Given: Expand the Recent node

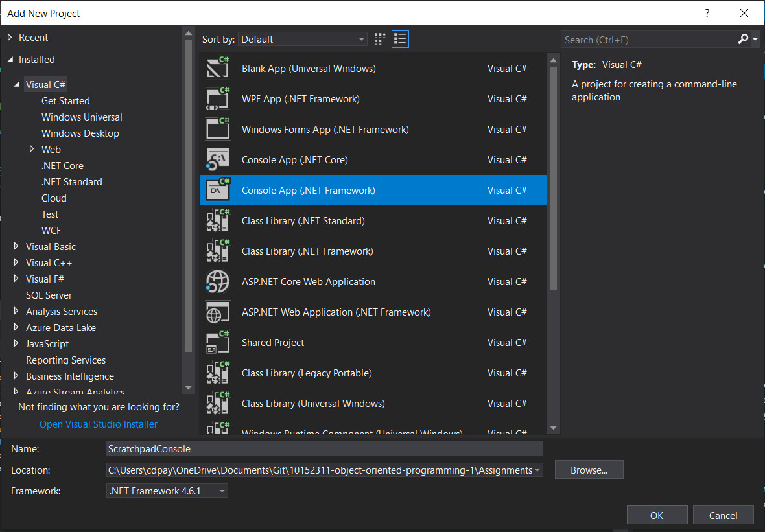Looking at the screenshot, I should [10, 37].
